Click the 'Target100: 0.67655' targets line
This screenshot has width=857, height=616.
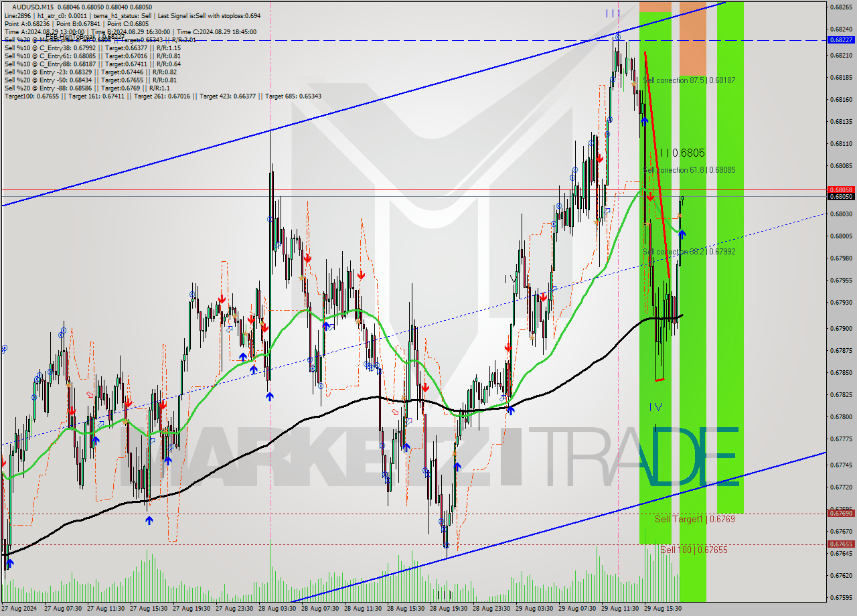tap(163, 96)
